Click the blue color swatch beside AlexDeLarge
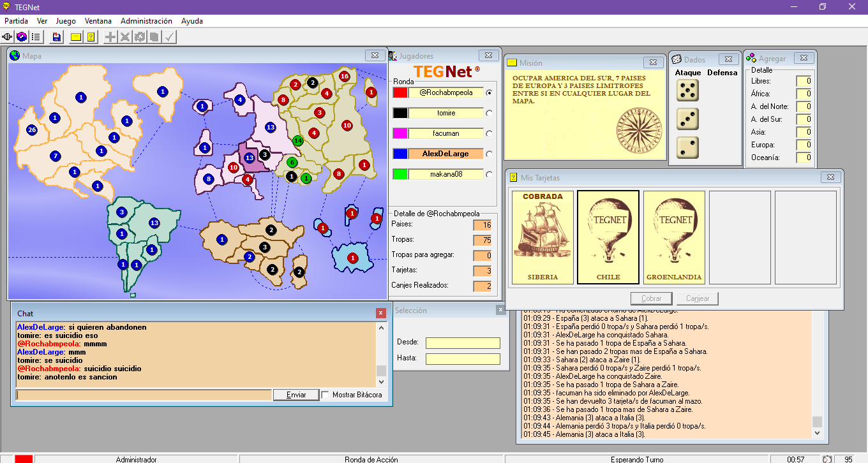The image size is (868, 463). (400, 154)
